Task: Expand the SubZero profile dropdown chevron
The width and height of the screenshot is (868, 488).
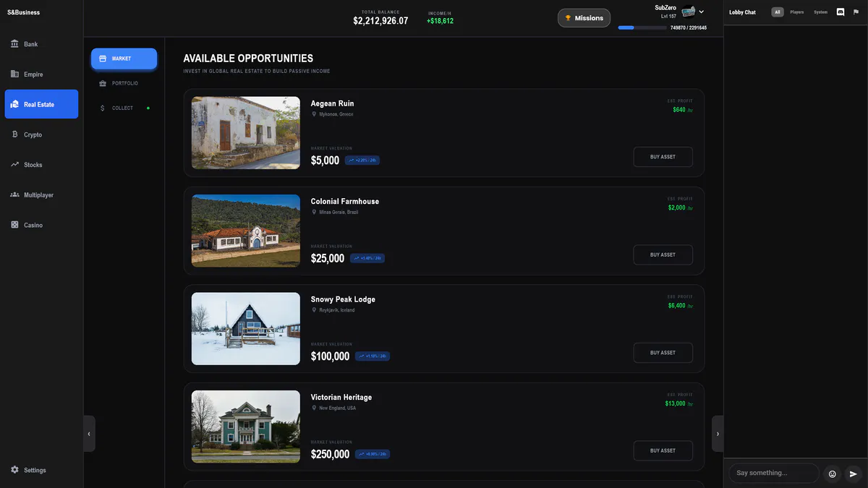Action: pos(701,12)
